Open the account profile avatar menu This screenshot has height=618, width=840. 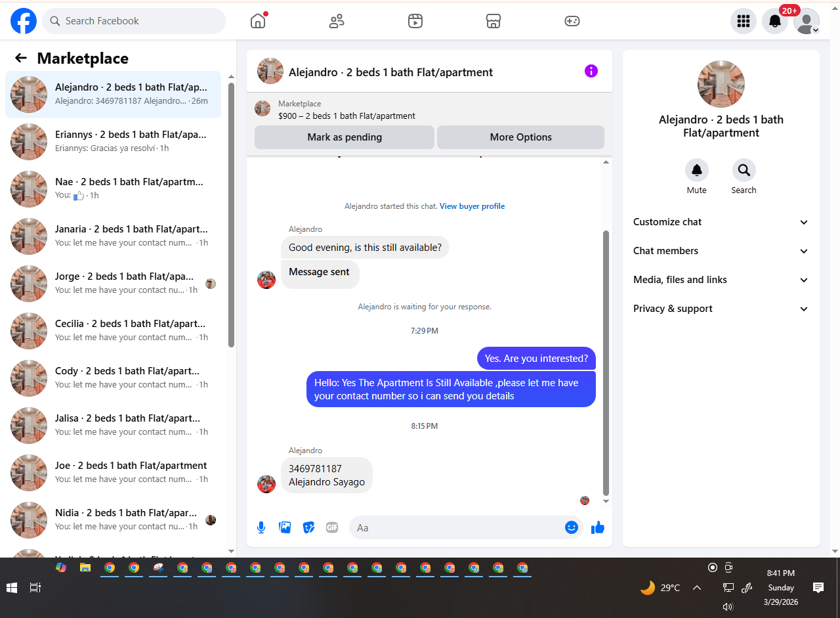(x=807, y=21)
